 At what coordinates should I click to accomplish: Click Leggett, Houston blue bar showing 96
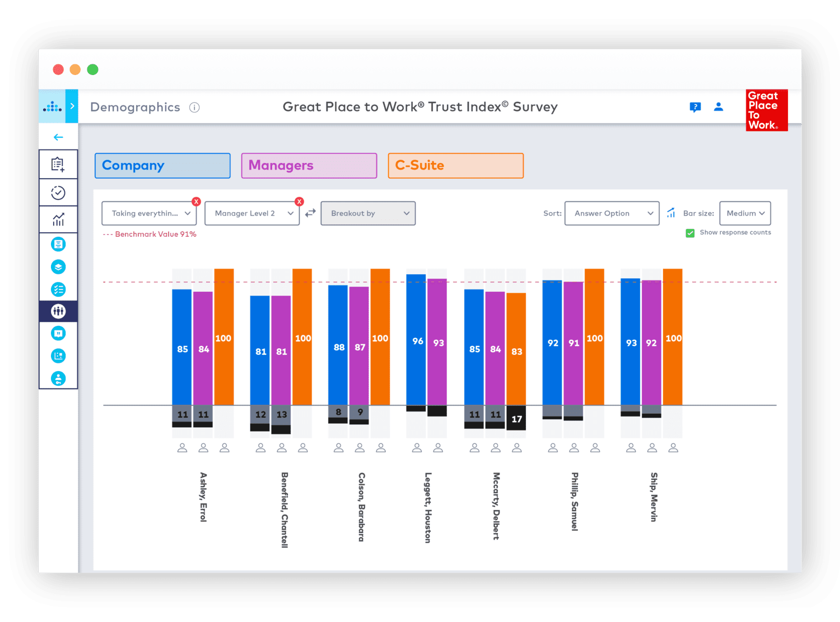(416, 339)
